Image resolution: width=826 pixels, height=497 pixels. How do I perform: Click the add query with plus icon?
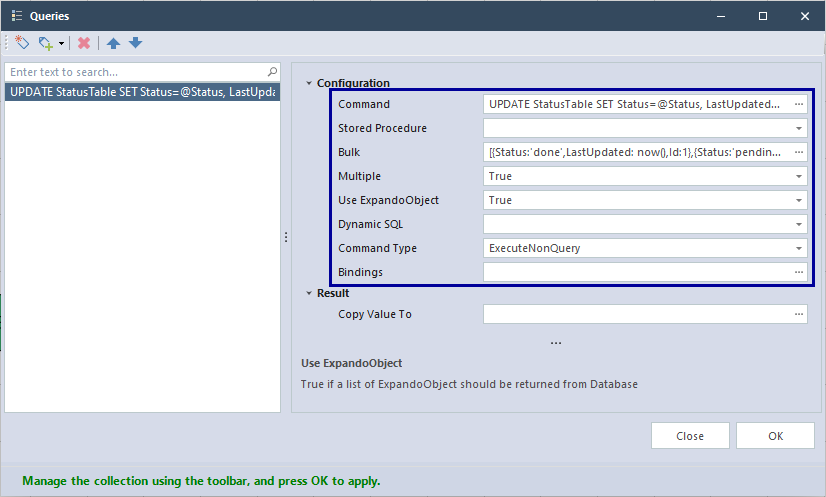click(45, 43)
